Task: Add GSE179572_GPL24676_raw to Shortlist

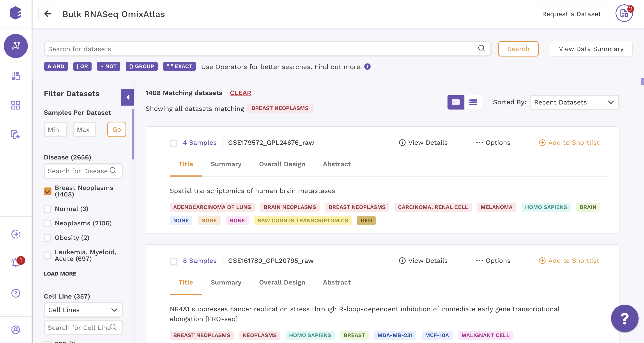Action: point(569,143)
